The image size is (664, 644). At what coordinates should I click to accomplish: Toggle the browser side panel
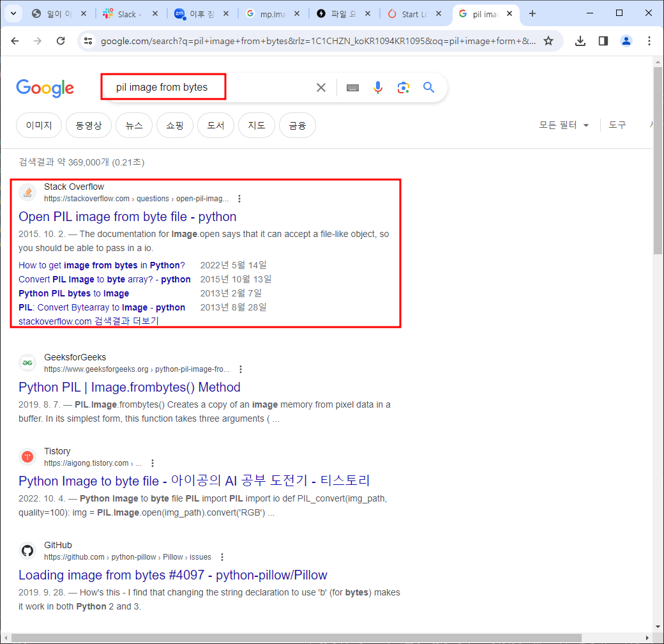click(x=603, y=41)
